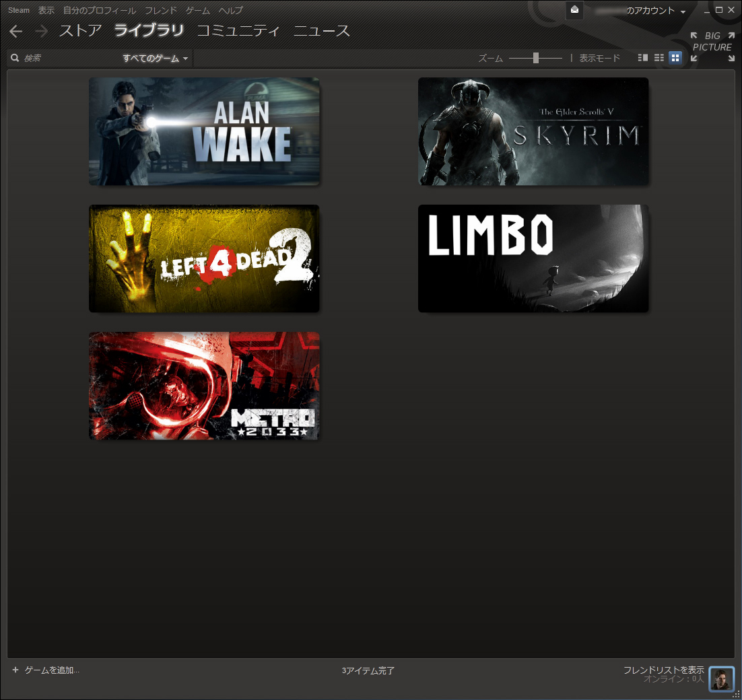Switch to detail view mode
Screen dimensions: 742x700
point(643,58)
